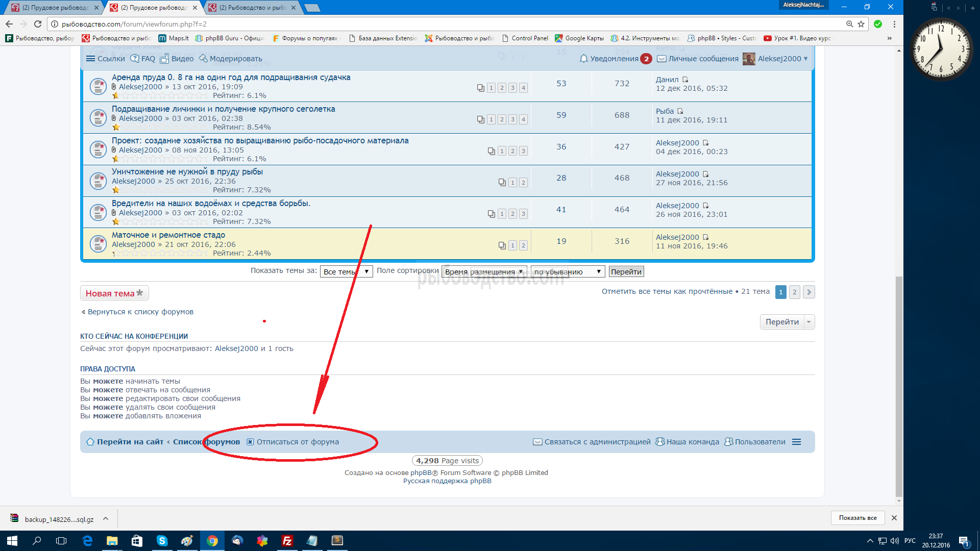The width and height of the screenshot is (980, 551).
Task: Open topic Уничтожение не нужной в пруду рыбы
Action: [187, 172]
